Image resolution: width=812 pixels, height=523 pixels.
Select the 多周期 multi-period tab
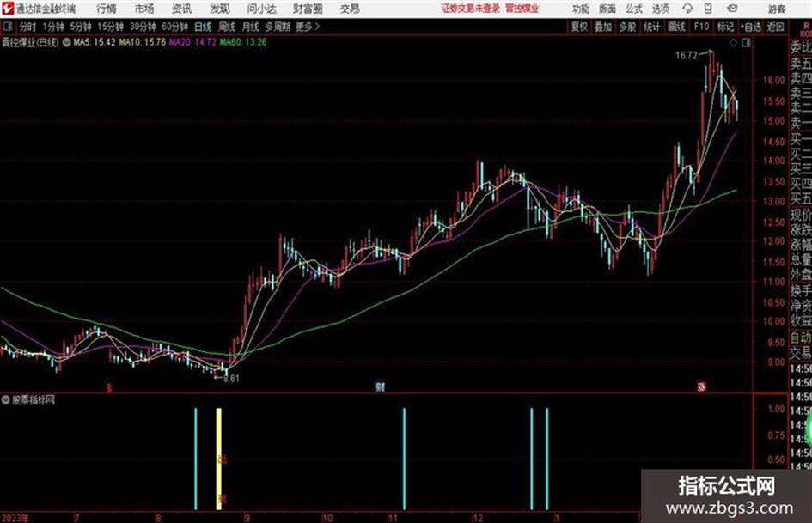pyautogui.click(x=278, y=27)
